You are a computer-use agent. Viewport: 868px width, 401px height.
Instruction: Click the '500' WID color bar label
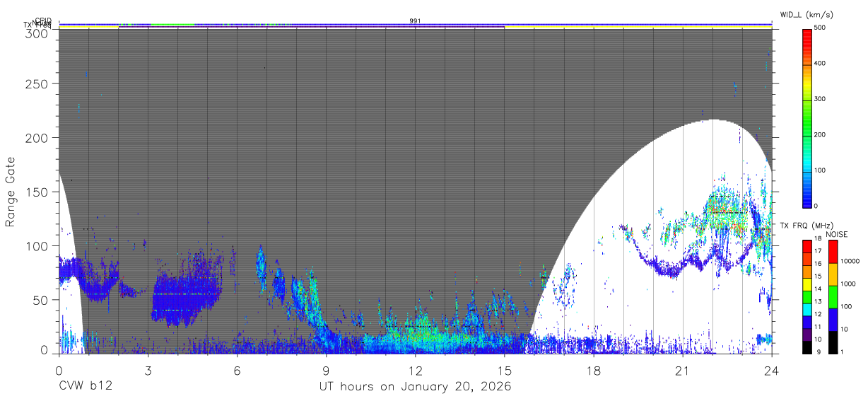821,28
